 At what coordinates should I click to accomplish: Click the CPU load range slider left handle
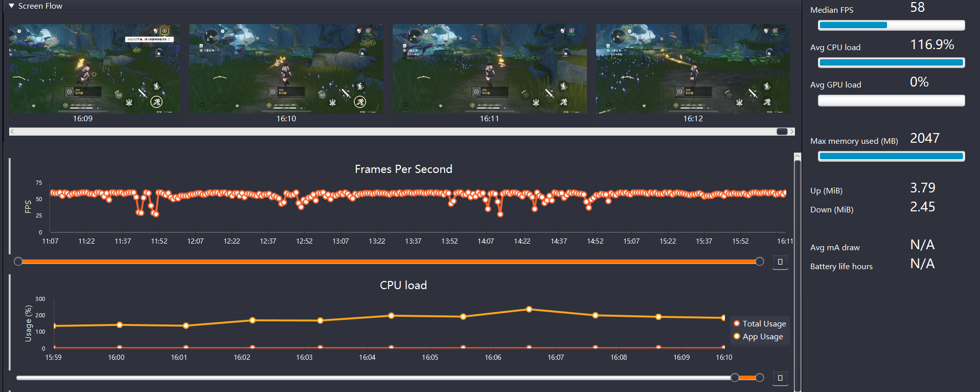click(735, 378)
